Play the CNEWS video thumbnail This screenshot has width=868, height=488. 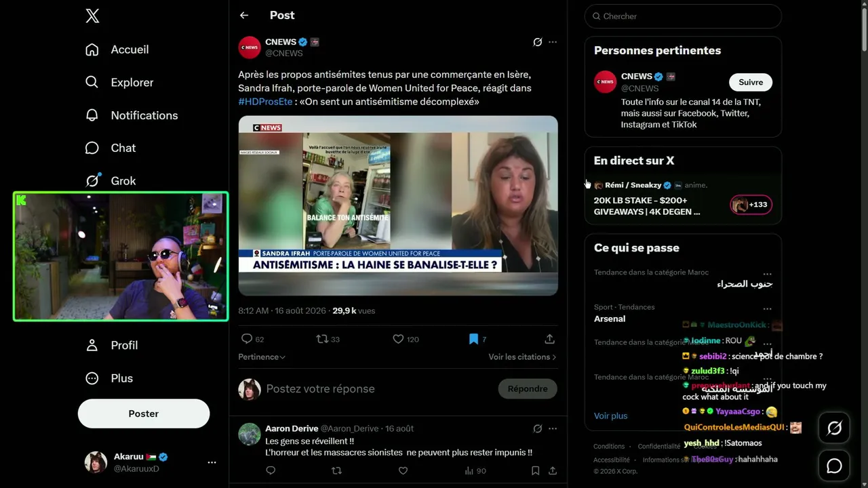click(398, 205)
